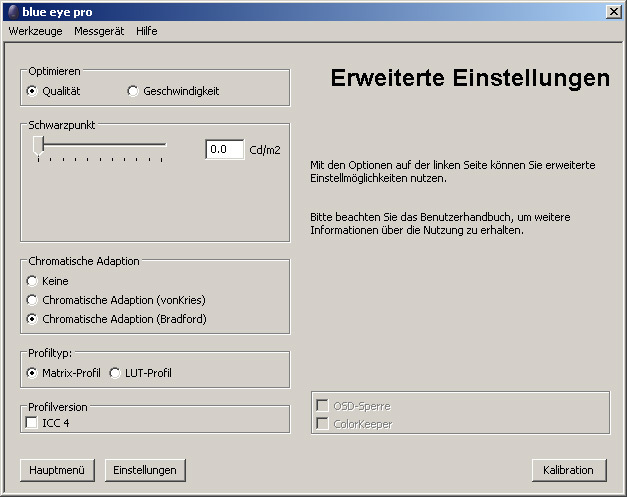Toggle the ColorKeeper checkbox
This screenshot has width=627, height=497.
coord(322,424)
